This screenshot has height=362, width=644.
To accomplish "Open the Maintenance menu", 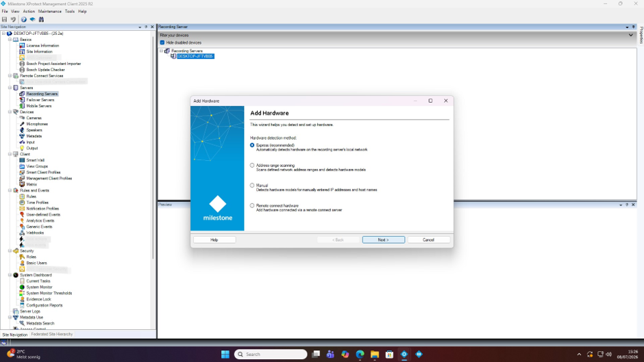I will click(50, 12).
